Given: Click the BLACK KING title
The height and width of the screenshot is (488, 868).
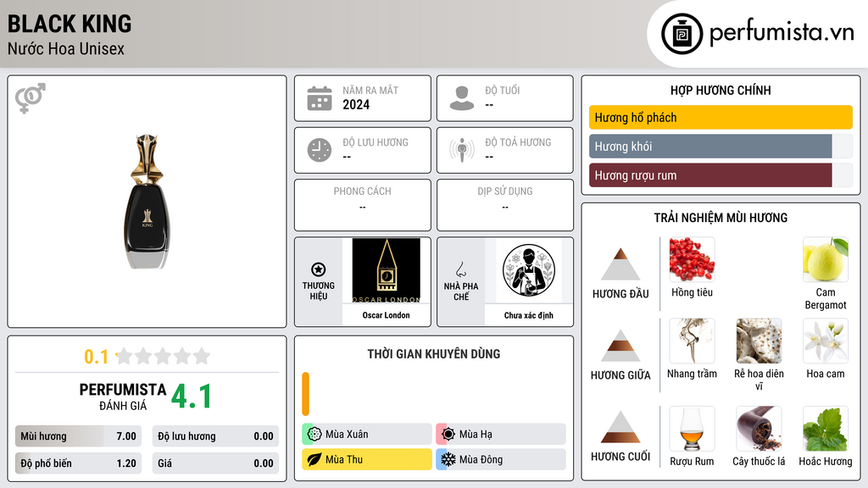Looking at the screenshot, I should coord(70,24).
